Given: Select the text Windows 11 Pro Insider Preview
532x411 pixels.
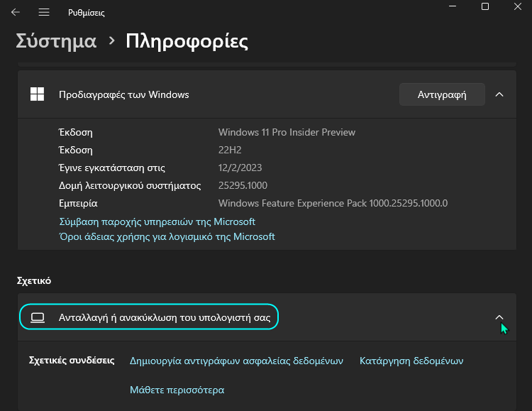Looking at the screenshot, I should click(x=287, y=132).
